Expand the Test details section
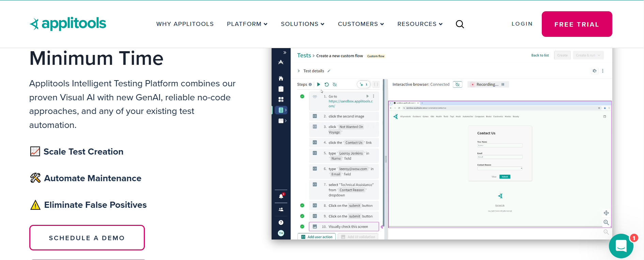Image resolution: width=644 pixels, height=260 pixels. [x=299, y=71]
